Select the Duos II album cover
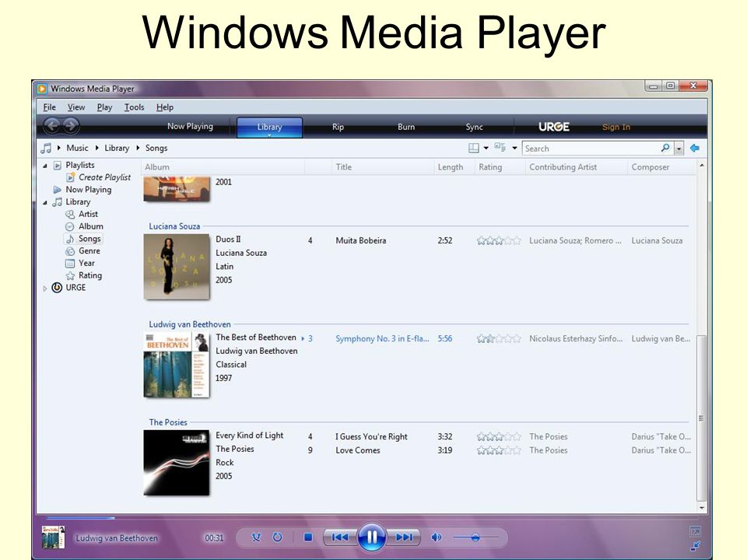The width and height of the screenshot is (747, 560). [177, 267]
